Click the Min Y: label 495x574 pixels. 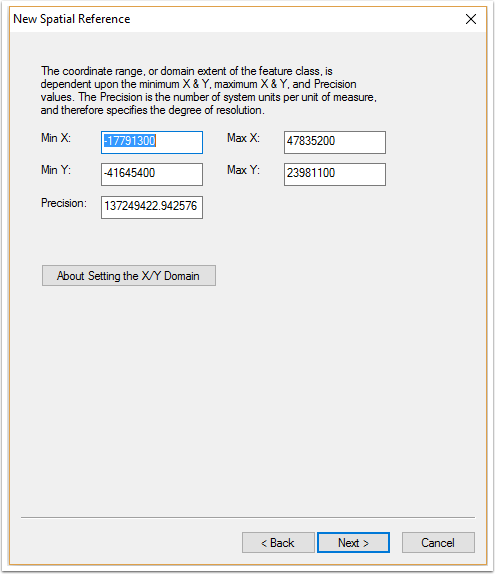click(x=56, y=170)
